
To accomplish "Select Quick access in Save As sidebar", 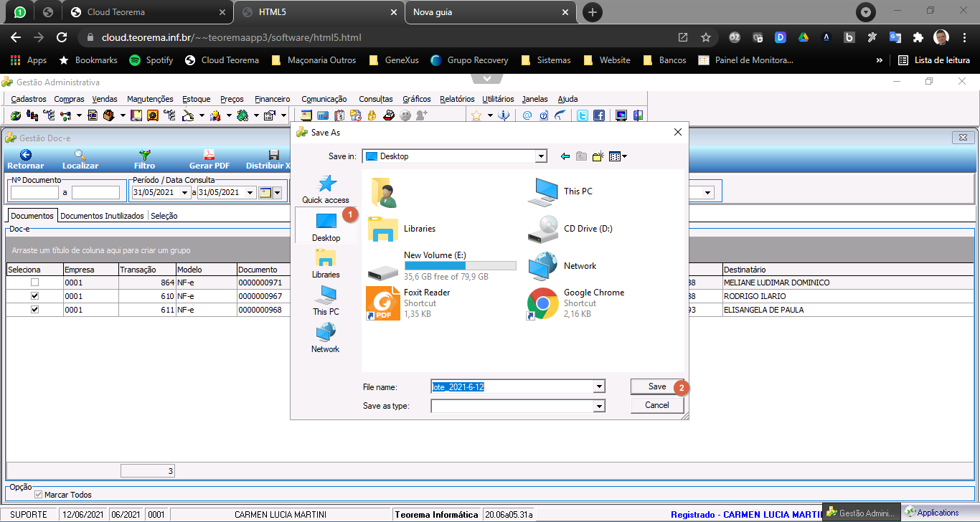I will (326, 189).
